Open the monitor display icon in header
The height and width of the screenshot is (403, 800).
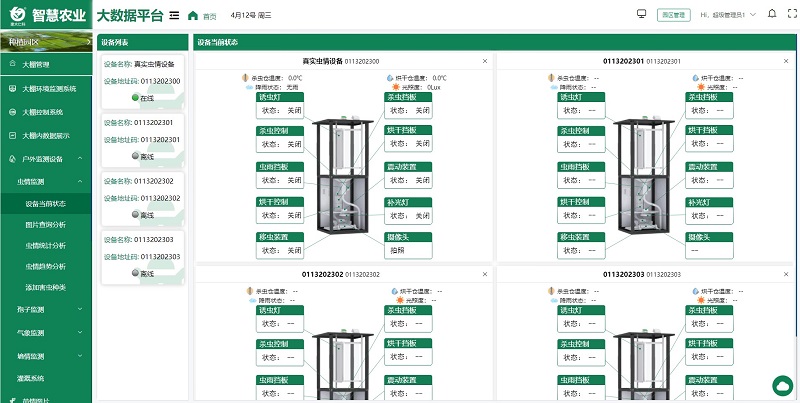coord(642,14)
